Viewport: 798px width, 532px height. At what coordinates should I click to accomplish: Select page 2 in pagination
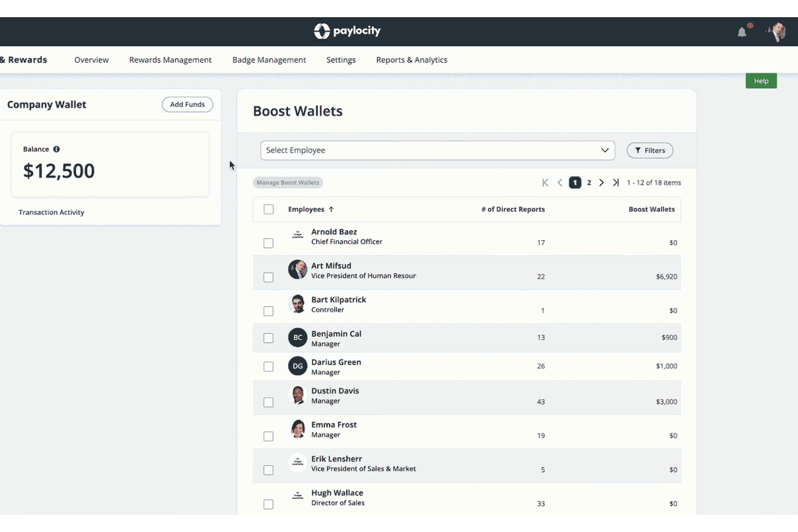pos(589,183)
